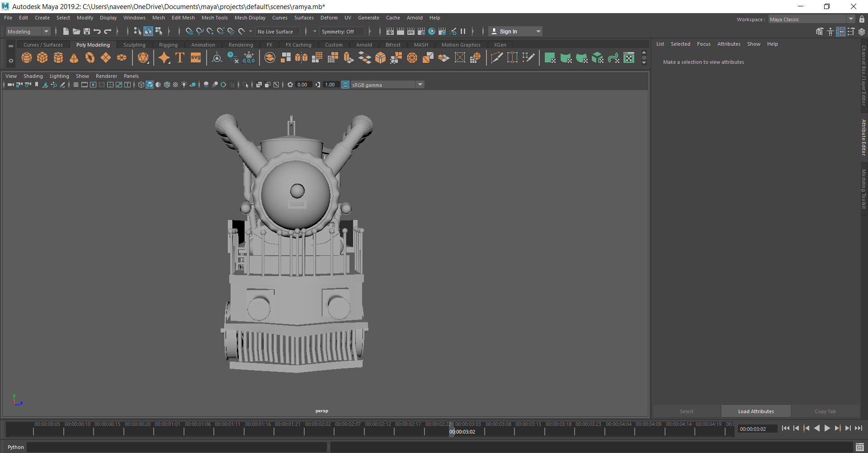Create a polygon sphere from the shelf
868x453 pixels.
click(26, 57)
